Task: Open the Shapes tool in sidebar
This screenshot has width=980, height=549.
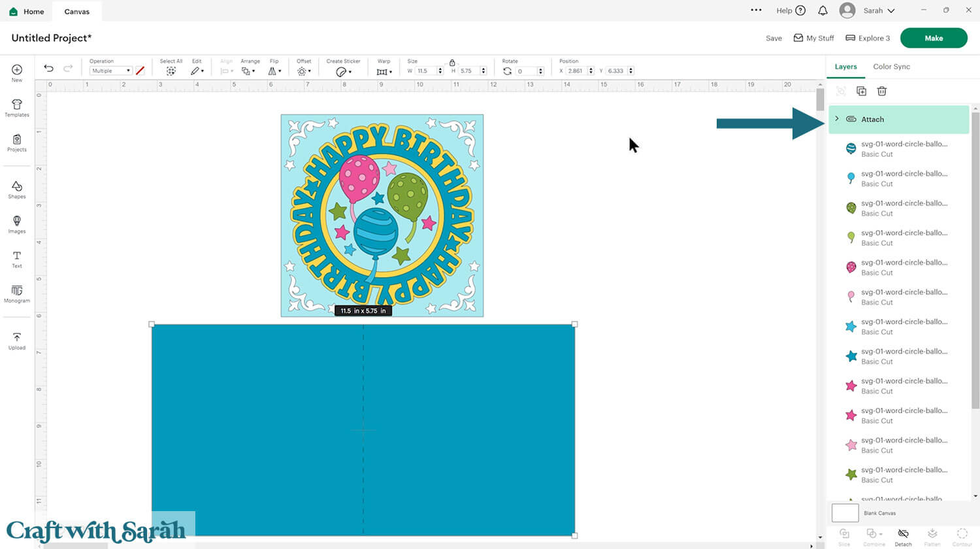Action: click(x=17, y=190)
